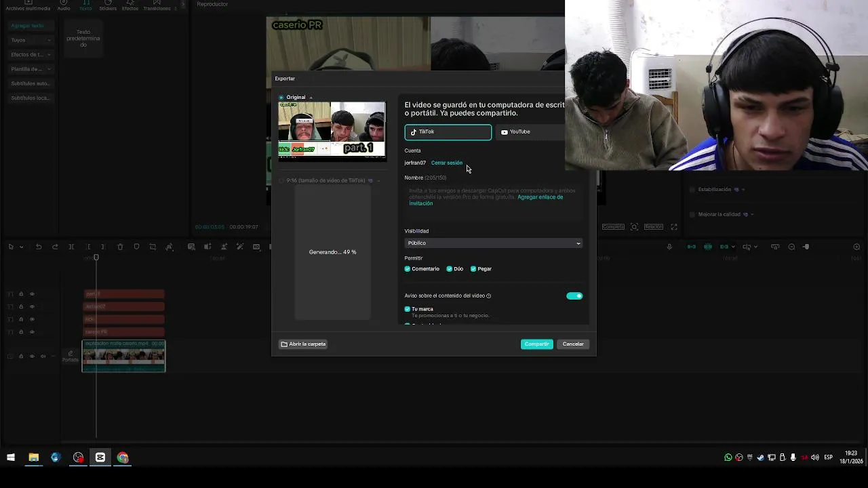Uncheck the Tu marca checkbox
Image resolution: width=868 pixels, height=488 pixels.
(408, 309)
